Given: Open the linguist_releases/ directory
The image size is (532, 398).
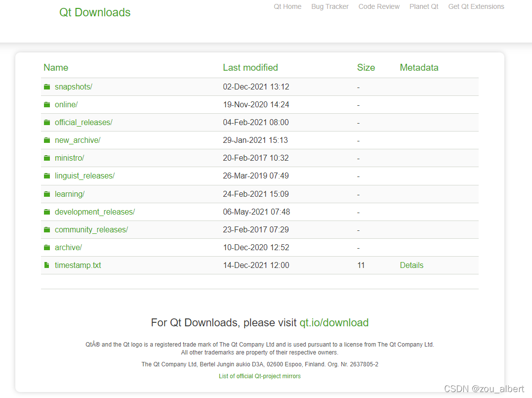Looking at the screenshot, I should click(85, 176).
